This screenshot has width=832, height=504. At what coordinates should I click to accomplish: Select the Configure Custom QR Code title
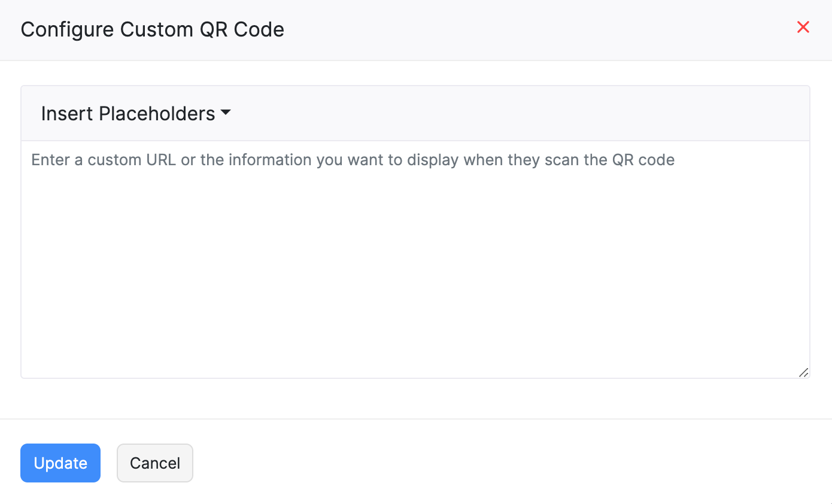coord(152,29)
